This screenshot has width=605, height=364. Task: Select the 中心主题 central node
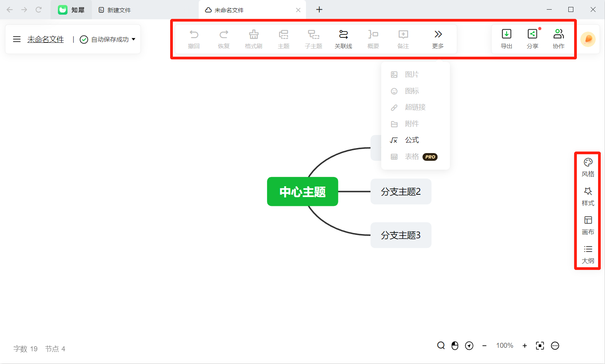(302, 192)
